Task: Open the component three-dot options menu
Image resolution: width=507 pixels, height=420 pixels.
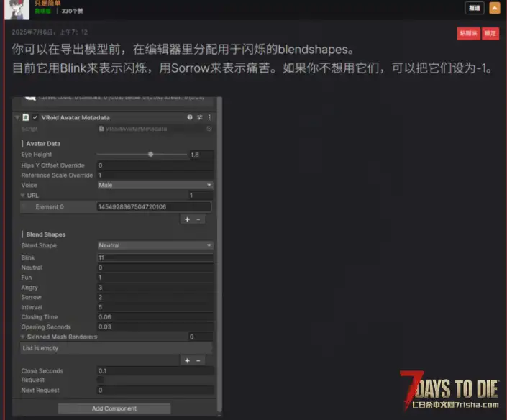Action: [x=209, y=117]
